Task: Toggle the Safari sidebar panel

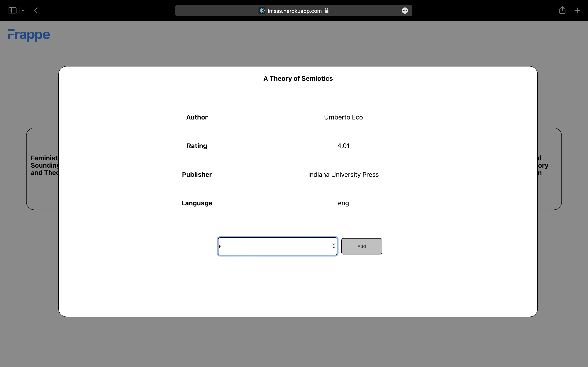Action: coord(12,10)
